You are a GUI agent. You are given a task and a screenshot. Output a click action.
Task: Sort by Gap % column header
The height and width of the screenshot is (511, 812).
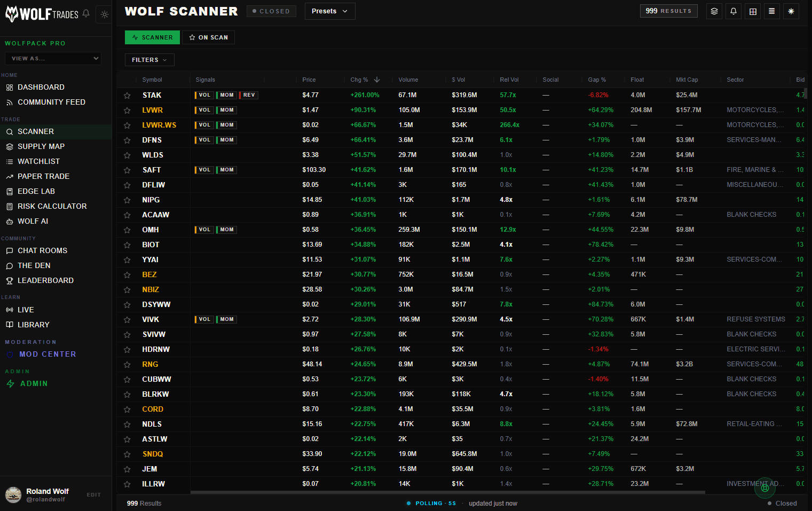coord(597,80)
